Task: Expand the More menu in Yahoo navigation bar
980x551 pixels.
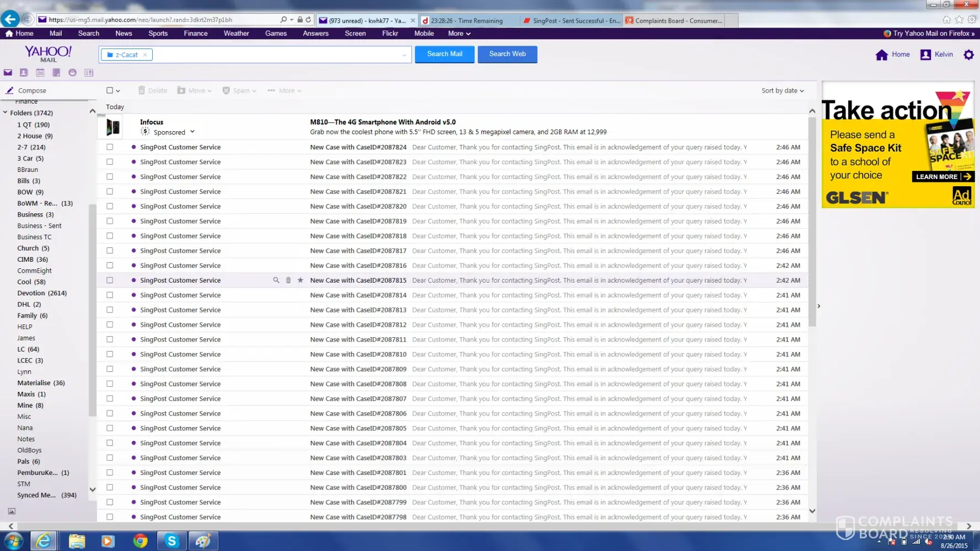Action: pos(459,34)
